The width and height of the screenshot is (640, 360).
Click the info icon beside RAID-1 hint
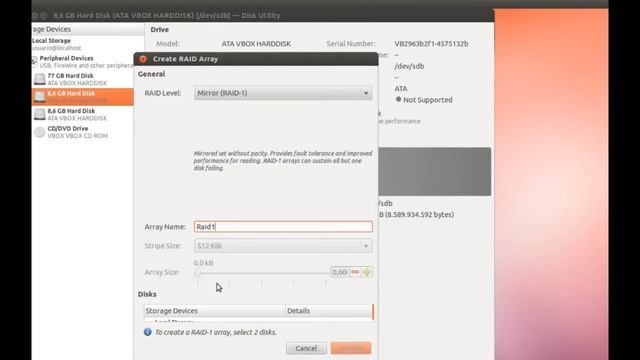[x=147, y=332]
